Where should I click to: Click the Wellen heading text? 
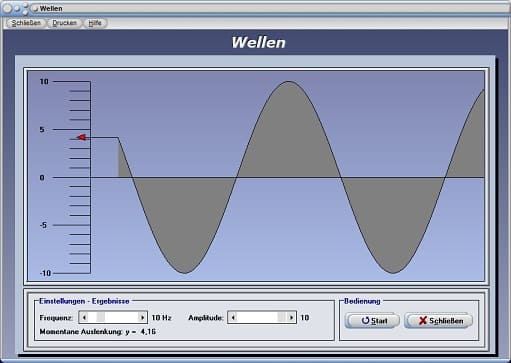click(258, 43)
